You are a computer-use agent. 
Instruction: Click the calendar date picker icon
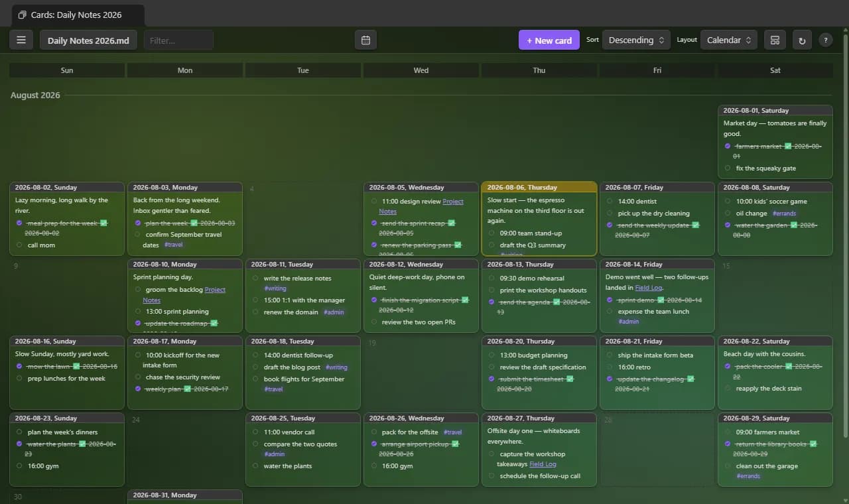pos(365,40)
